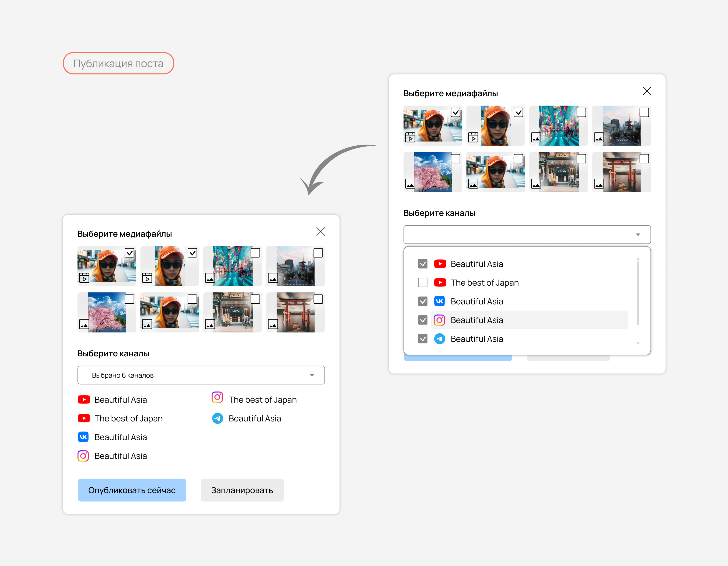The image size is (728, 566).
Task: Click the Telegram icon in selected channels list
Action: click(x=217, y=418)
